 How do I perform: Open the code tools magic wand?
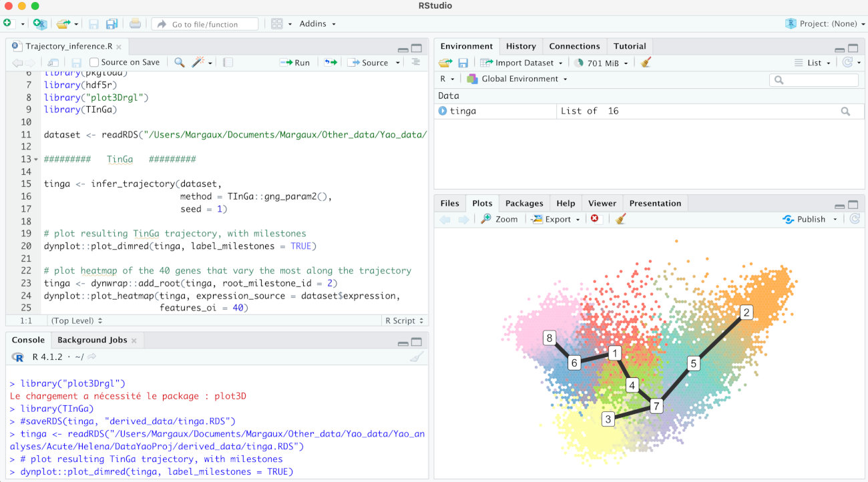coord(198,62)
